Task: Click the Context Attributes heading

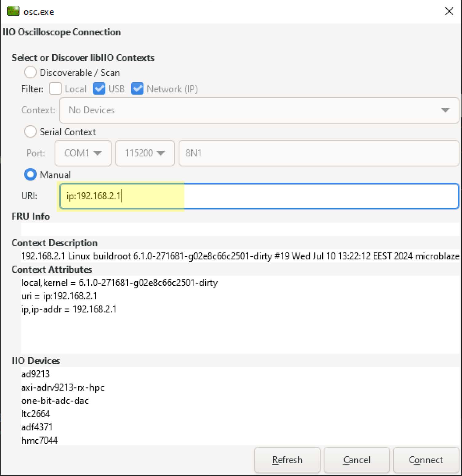Action: pos(52,269)
